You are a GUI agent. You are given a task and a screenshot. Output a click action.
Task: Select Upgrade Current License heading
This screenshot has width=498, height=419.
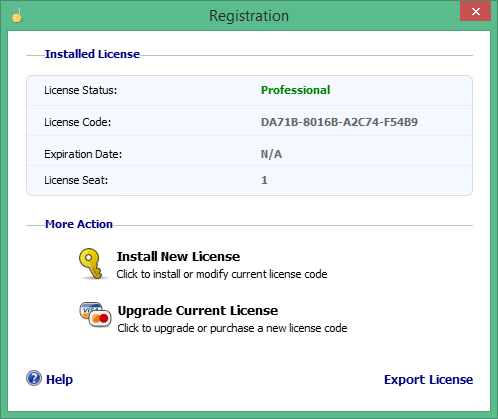pos(198,310)
